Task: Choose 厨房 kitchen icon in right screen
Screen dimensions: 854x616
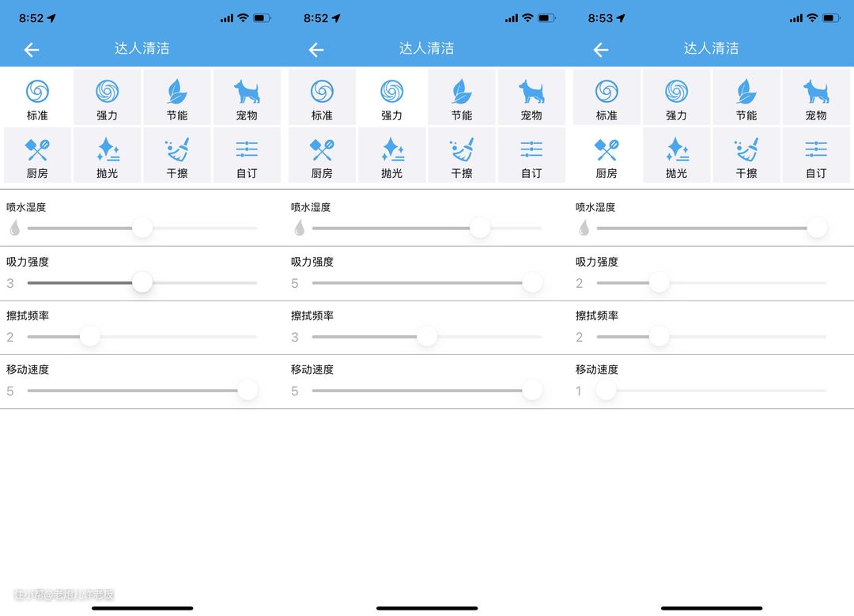Action: pyautogui.click(x=606, y=149)
